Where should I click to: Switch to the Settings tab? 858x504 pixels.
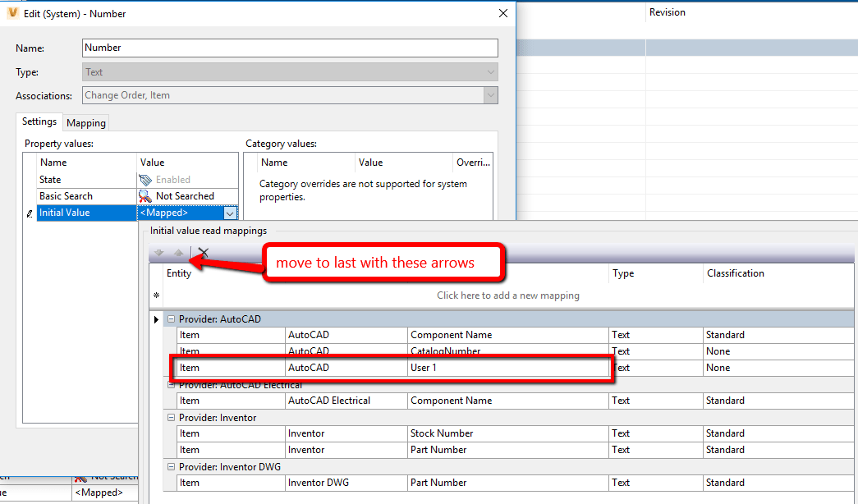pos(39,121)
